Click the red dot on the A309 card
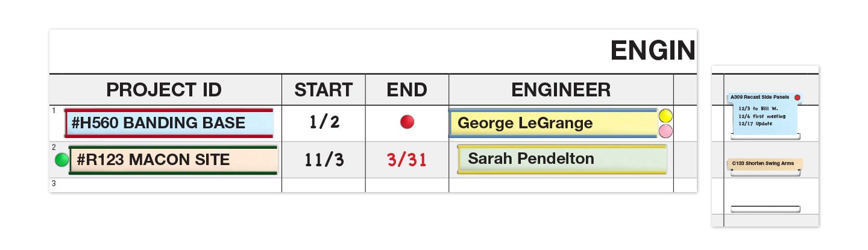 (797, 98)
